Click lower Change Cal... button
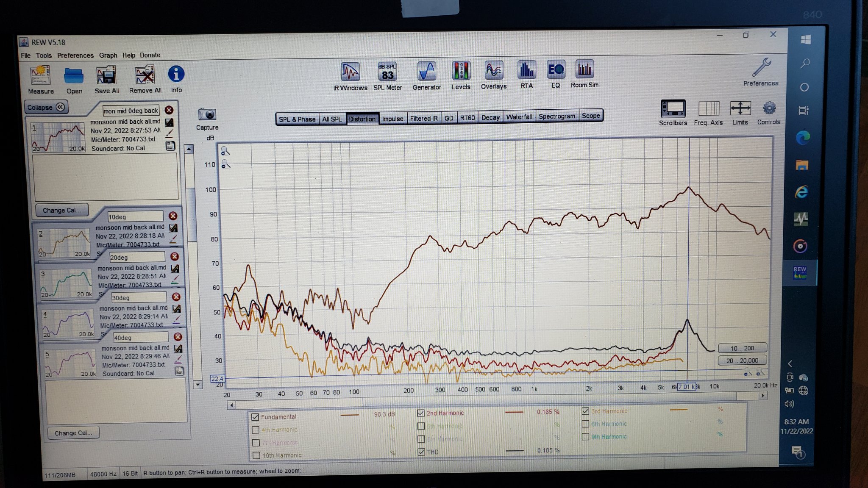 pyautogui.click(x=73, y=433)
